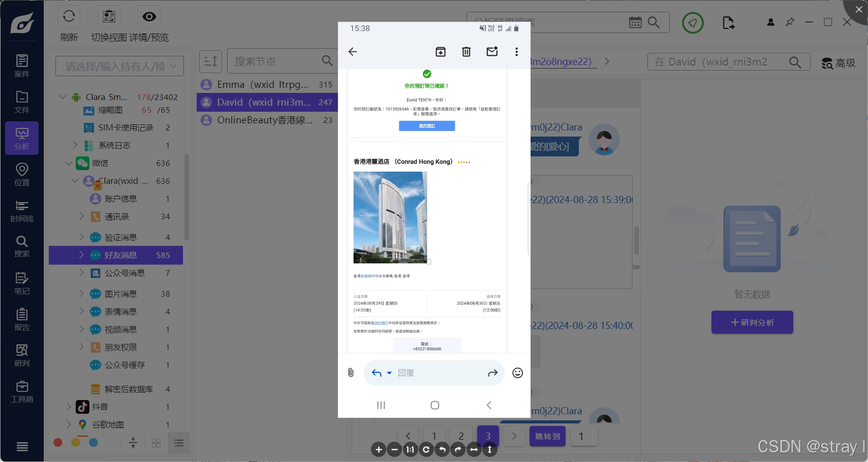The height and width of the screenshot is (462, 868).
Task: Close the image preview overlay
Action: (x=859, y=9)
